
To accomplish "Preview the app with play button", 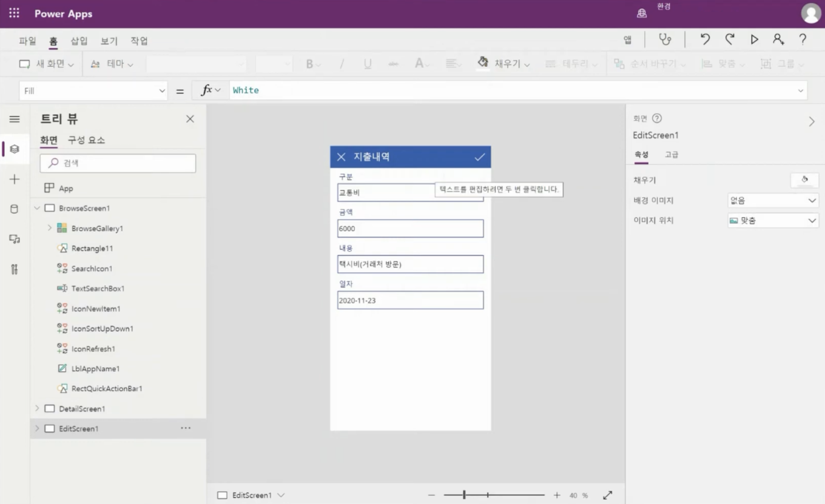I will point(754,39).
